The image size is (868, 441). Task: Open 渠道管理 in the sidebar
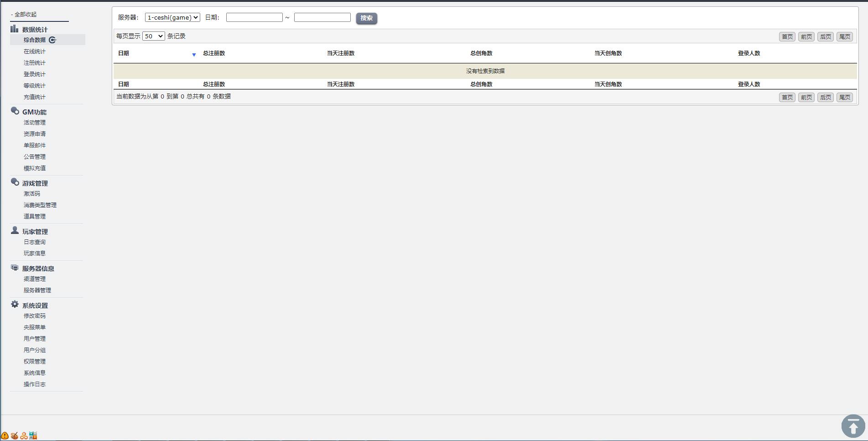click(x=35, y=279)
